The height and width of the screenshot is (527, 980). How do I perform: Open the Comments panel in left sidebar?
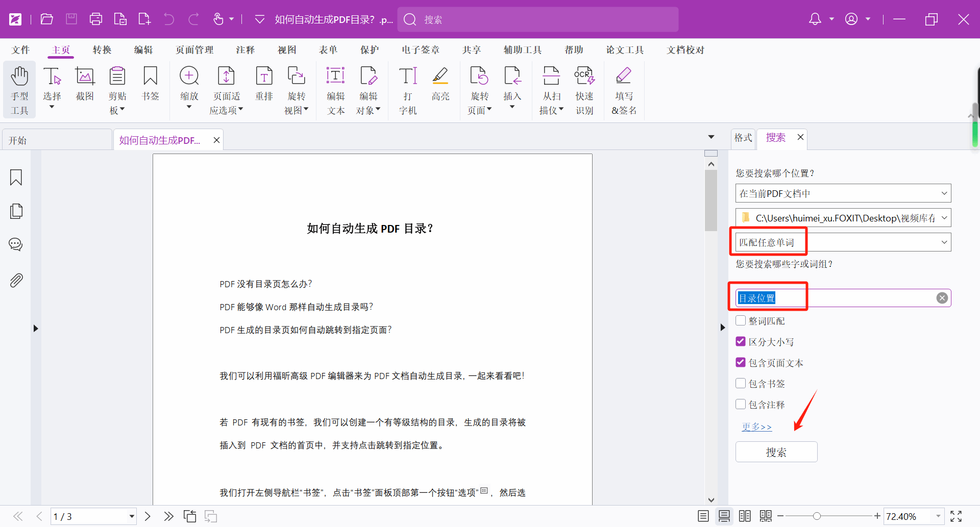click(16, 244)
